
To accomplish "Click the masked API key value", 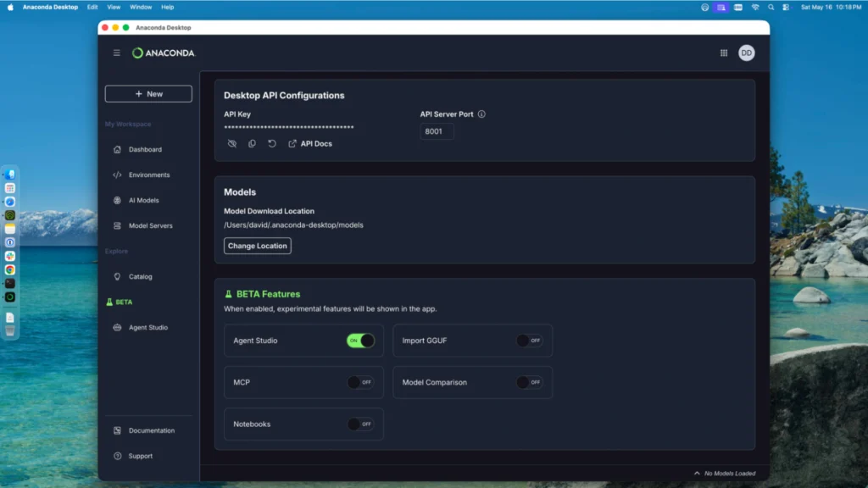I will point(288,127).
